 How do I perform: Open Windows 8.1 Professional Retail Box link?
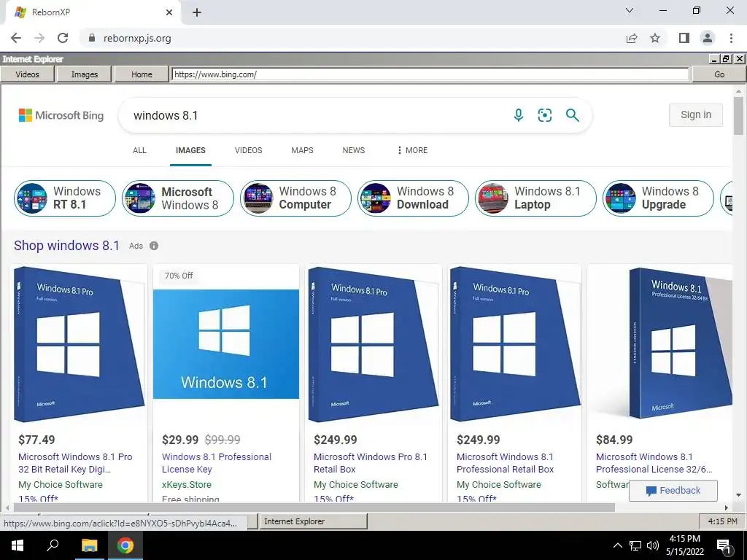pos(505,463)
